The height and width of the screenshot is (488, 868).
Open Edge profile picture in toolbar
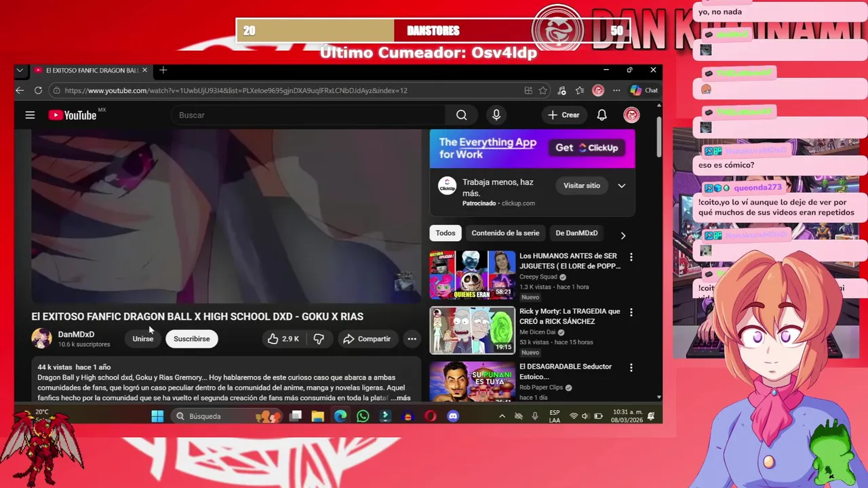[598, 90]
